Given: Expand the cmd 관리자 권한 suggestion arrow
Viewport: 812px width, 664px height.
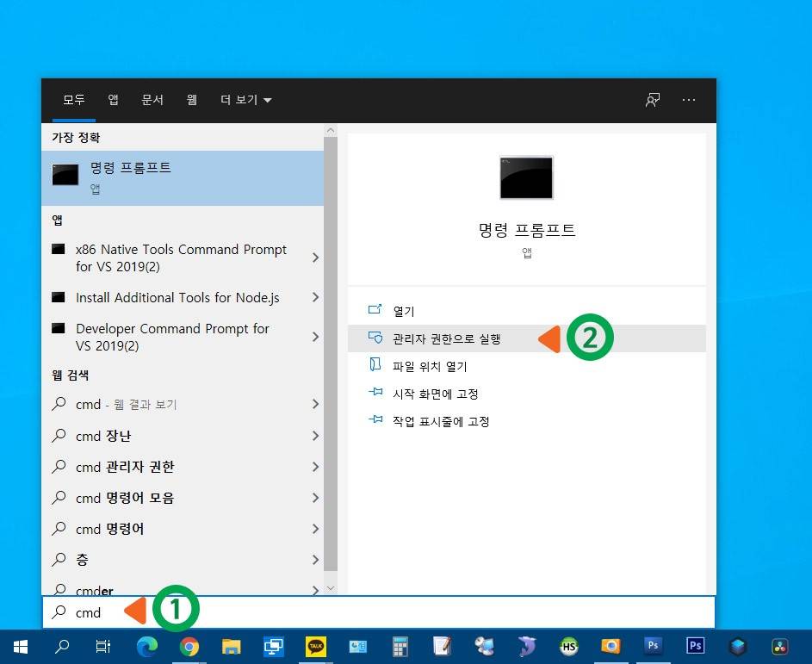Looking at the screenshot, I should coord(315,467).
